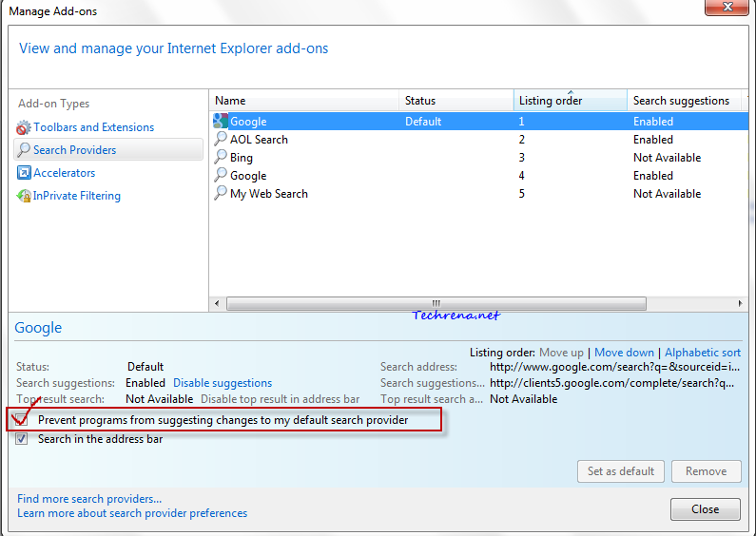The image size is (756, 536).
Task: Click Disable top result in address bar
Action: (281, 399)
